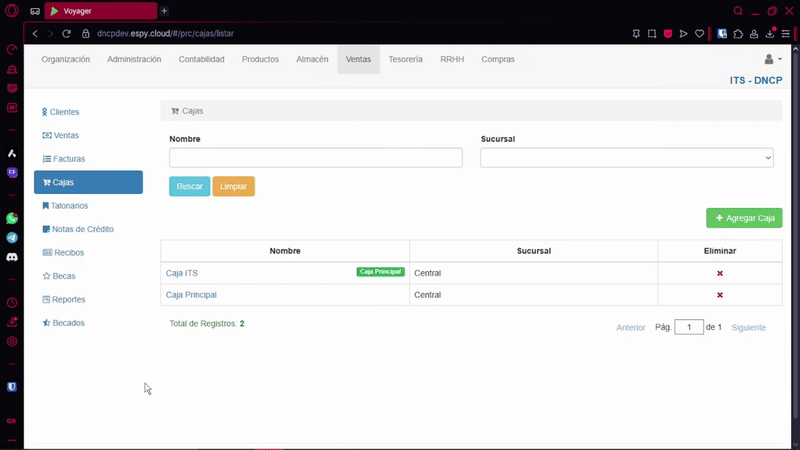Open Discord in Opera sidebar
The width and height of the screenshot is (800, 450).
coord(12,257)
